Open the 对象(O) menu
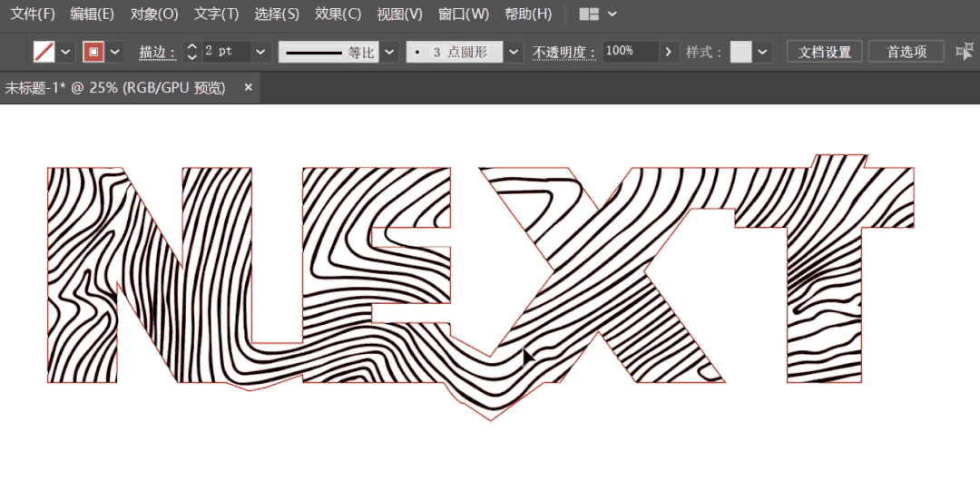This screenshot has width=980, height=481. click(x=153, y=14)
